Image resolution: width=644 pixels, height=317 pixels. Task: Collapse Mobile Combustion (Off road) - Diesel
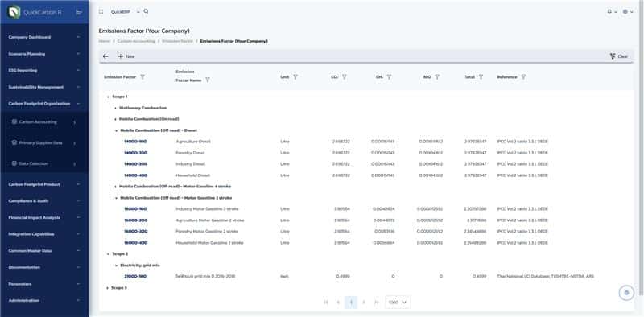(x=115, y=130)
